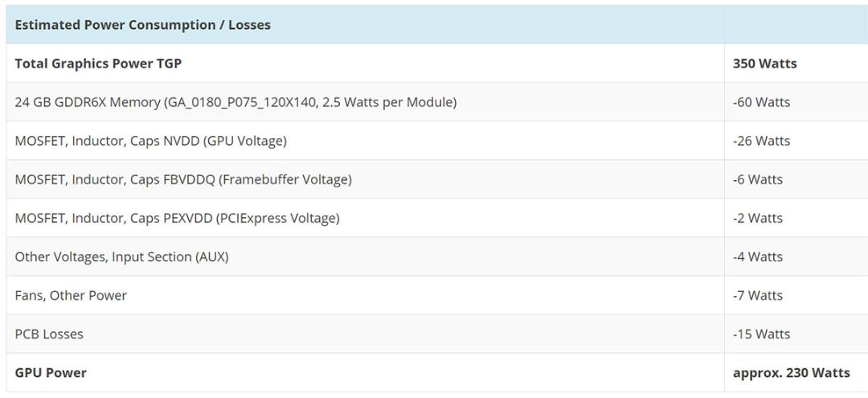Select the GPU Power summary label
Screen dimensions: 868x398
tap(51, 373)
